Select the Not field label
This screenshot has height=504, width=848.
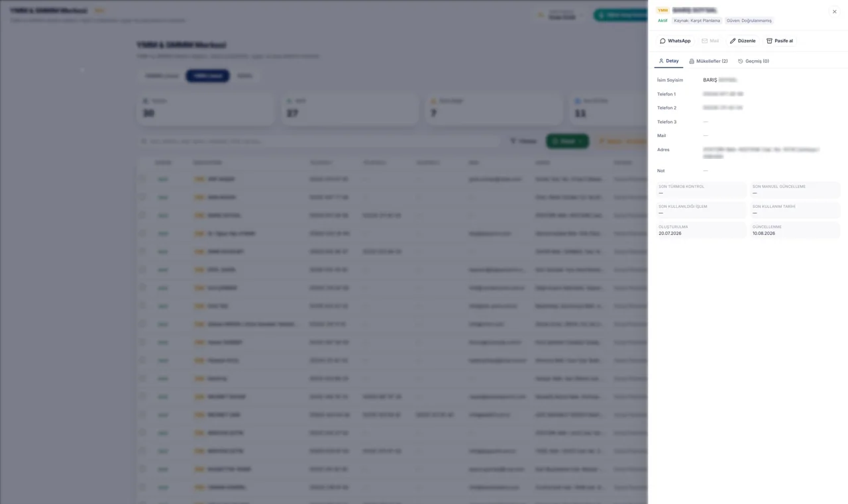point(661,171)
